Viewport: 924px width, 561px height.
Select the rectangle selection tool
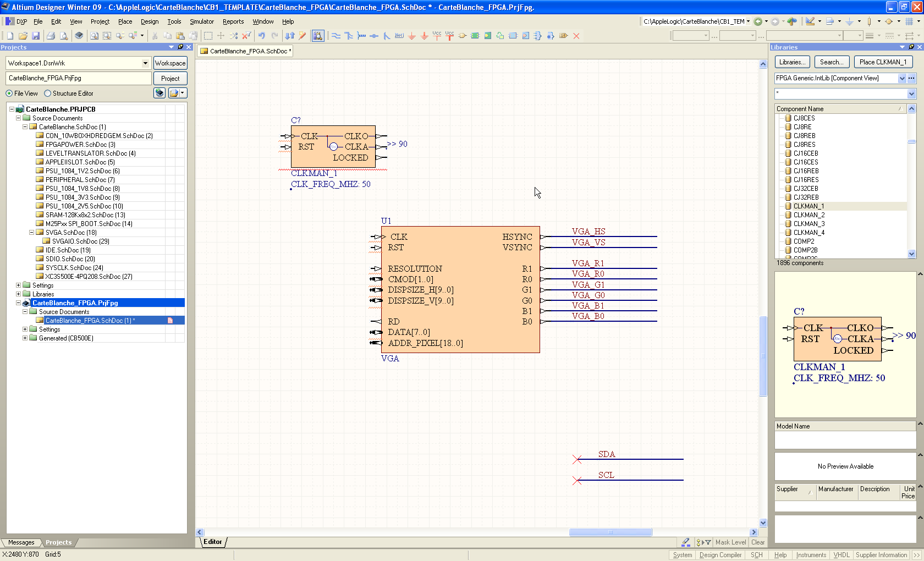[x=208, y=36]
